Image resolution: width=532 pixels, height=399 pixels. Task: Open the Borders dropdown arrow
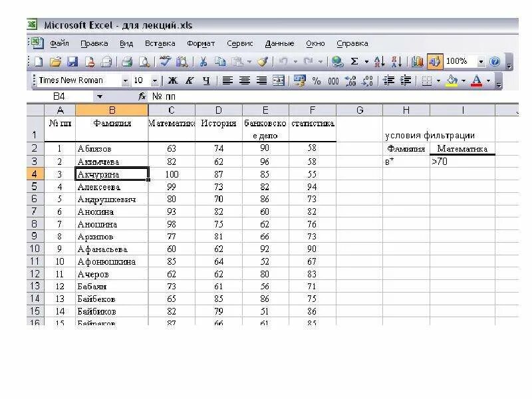(x=438, y=80)
